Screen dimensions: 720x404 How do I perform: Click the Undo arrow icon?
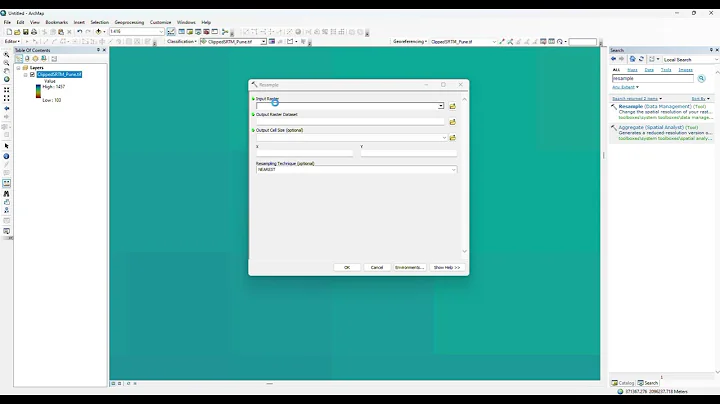[x=79, y=32]
